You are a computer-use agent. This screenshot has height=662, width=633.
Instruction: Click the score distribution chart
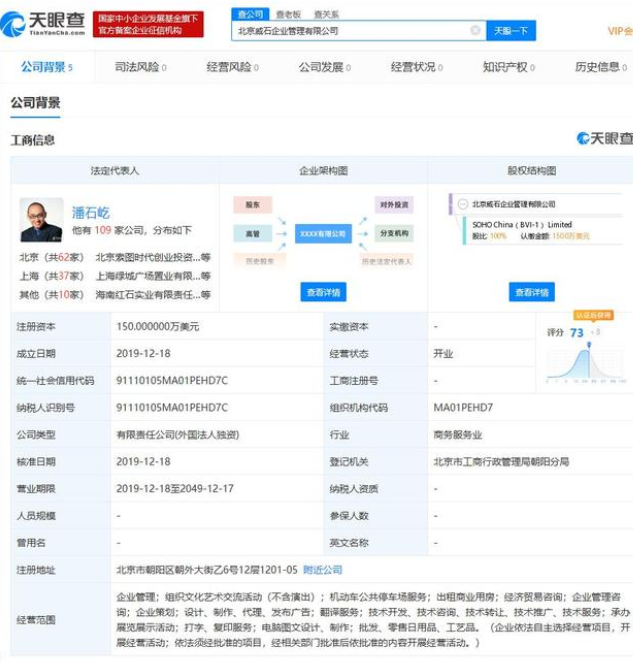(586, 363)
